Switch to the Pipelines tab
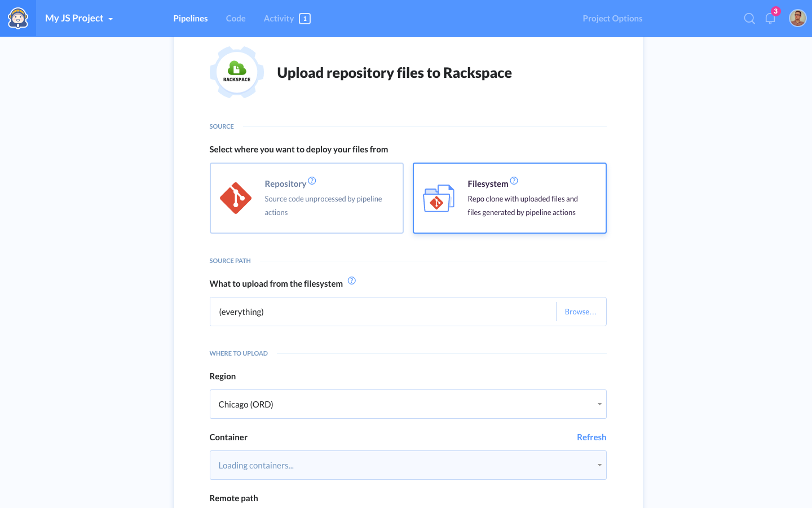 pyautogui.click(x=191, y=19)
